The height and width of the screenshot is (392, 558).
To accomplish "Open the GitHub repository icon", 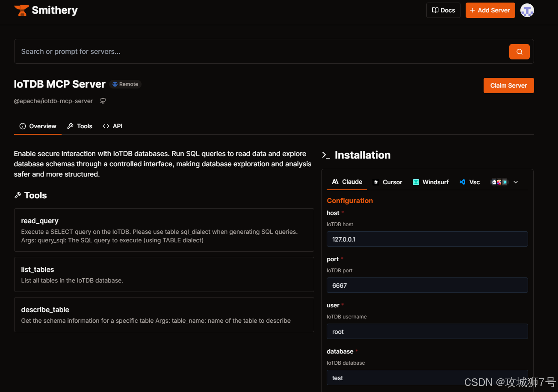I will 103,101.
